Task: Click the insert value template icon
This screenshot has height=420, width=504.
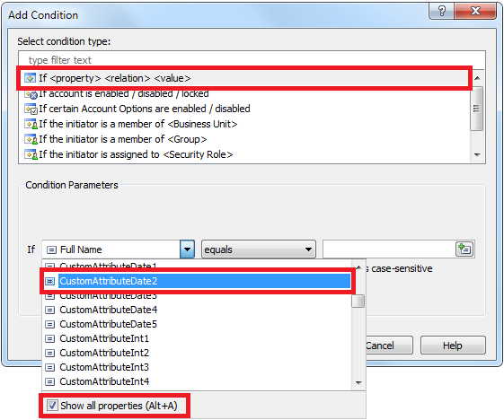Action: (464, 249)
